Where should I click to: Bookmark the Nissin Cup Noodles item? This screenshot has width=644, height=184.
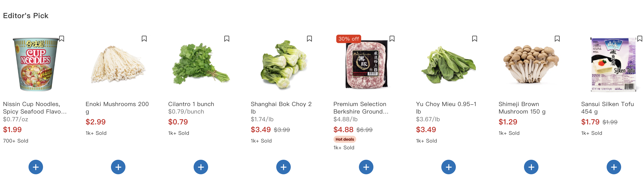tap(62, 39)
